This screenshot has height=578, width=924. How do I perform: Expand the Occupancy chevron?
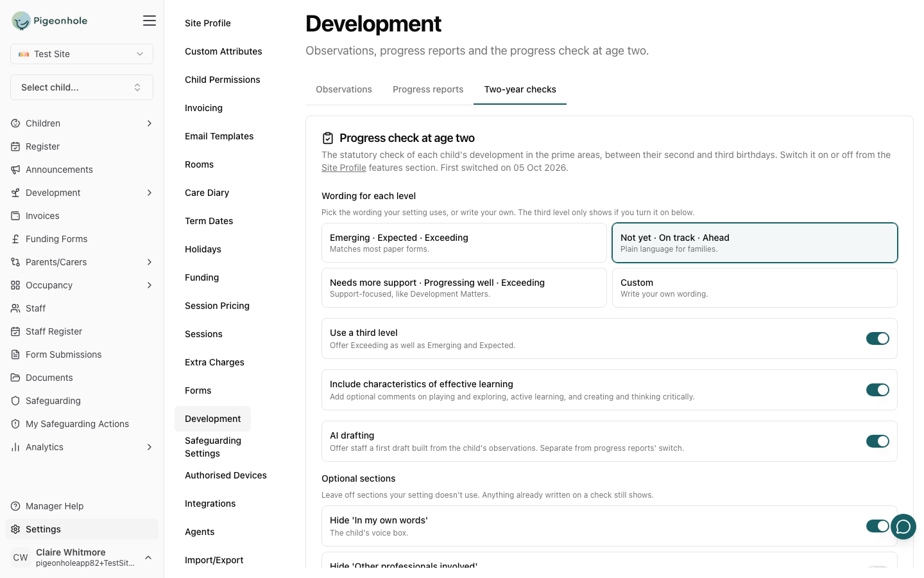150,285
